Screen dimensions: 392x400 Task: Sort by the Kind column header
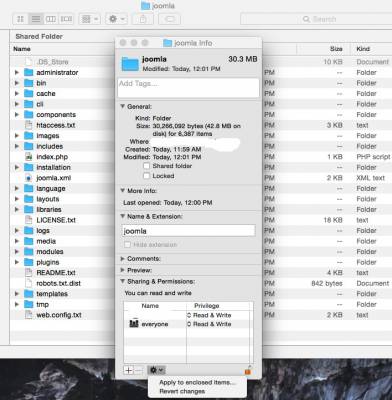pos(363,49)
